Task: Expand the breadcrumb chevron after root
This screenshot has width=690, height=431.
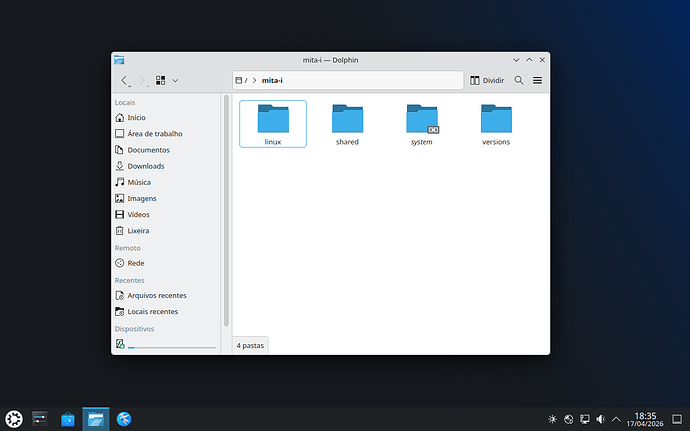Action: point(254,81)
